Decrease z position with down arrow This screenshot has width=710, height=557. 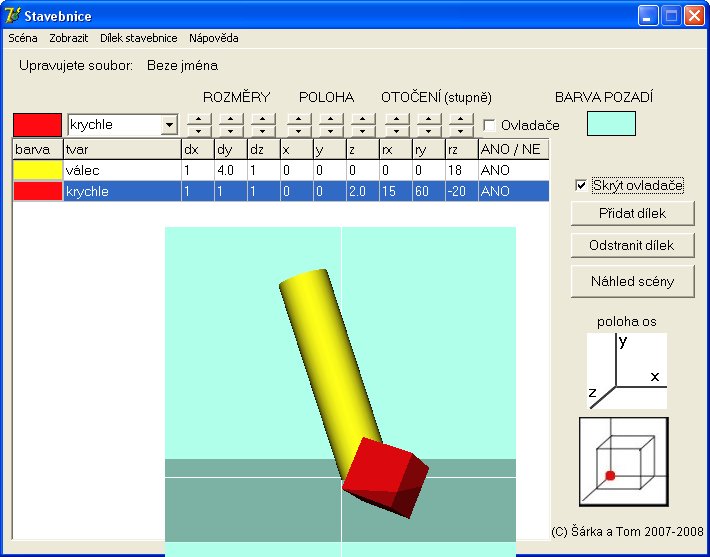[x=363, y=131]
